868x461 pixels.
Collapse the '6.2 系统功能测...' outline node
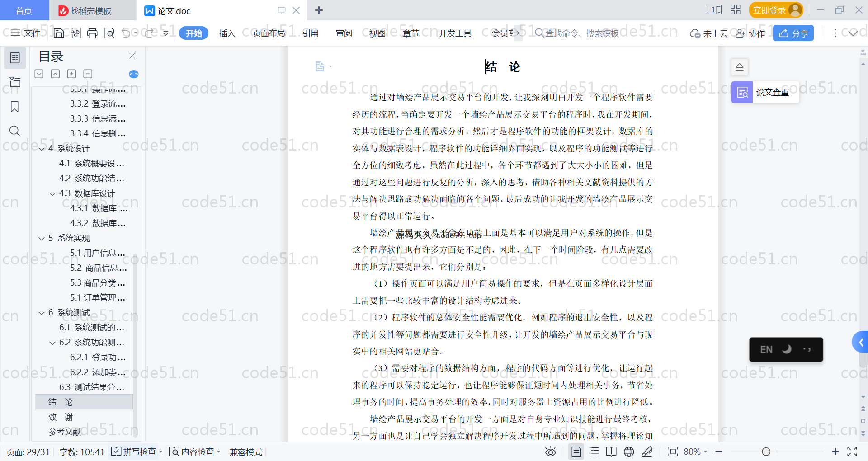click(52, 343)
